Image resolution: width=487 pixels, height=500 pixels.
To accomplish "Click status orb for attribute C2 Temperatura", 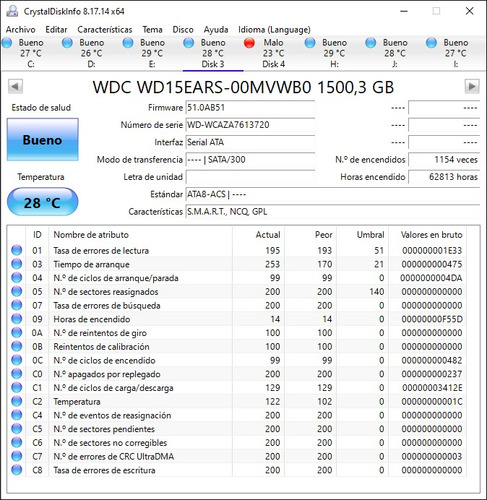I will pyautogui.click(x=17, y=401).
